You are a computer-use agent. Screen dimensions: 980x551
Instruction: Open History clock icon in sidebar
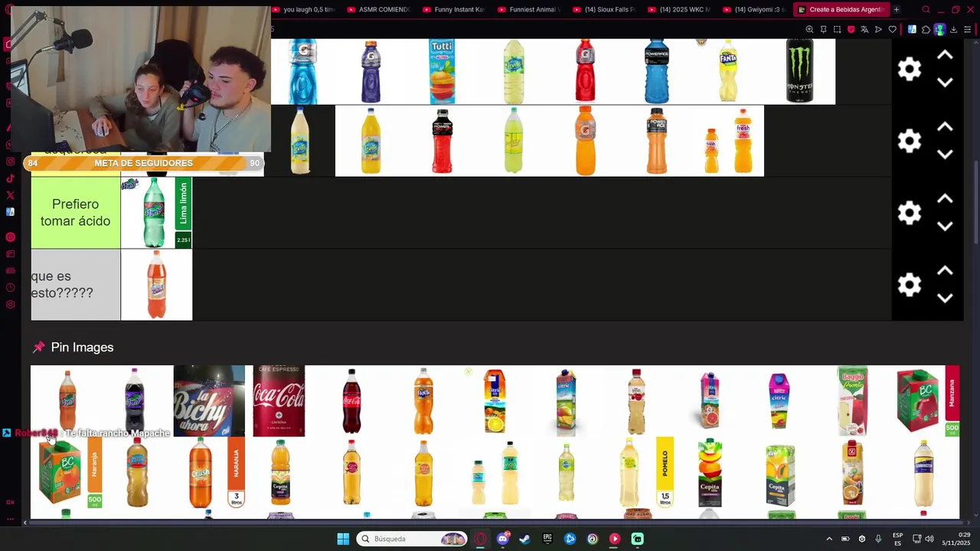(10, 288)
